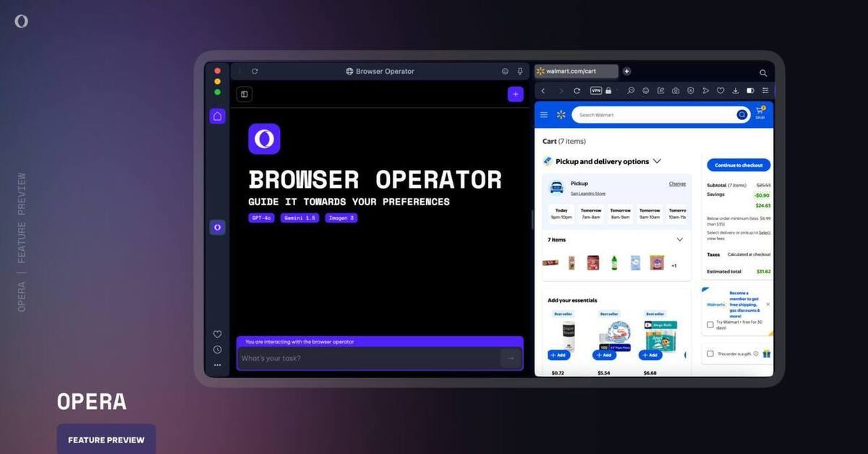Click the GPT-4o model tag
Viewport: 868px width, 454px height.
(261, 218)
